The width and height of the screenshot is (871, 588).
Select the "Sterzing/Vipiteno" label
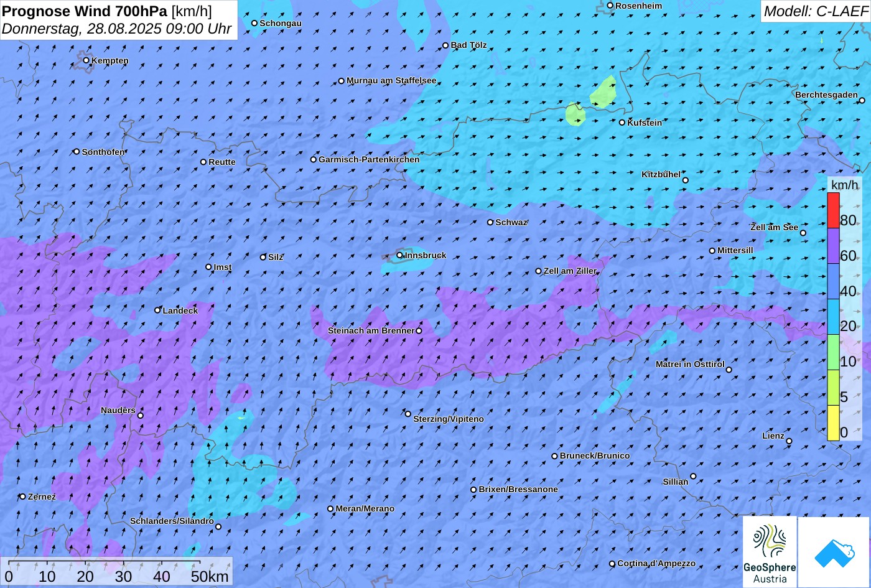[449, 419]
